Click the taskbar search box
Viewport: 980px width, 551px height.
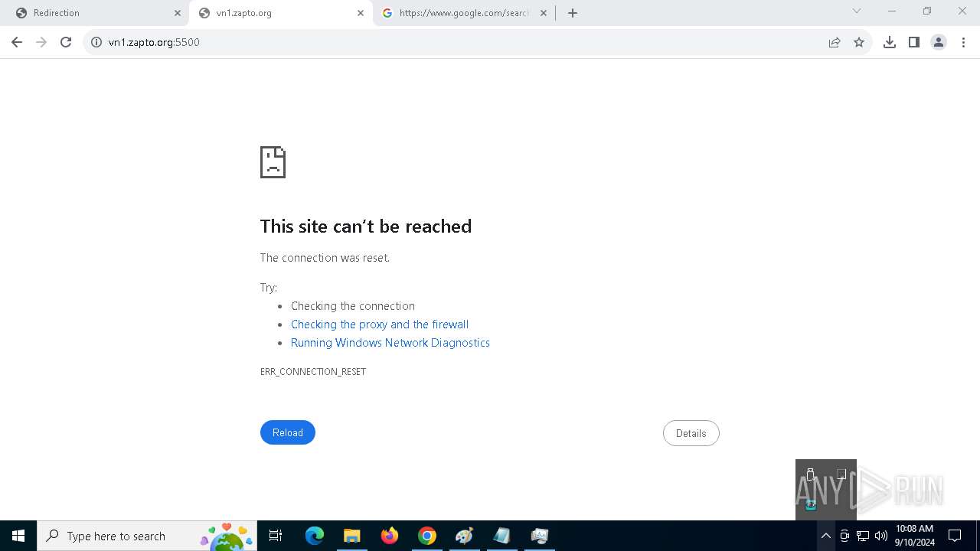point(147,536)
